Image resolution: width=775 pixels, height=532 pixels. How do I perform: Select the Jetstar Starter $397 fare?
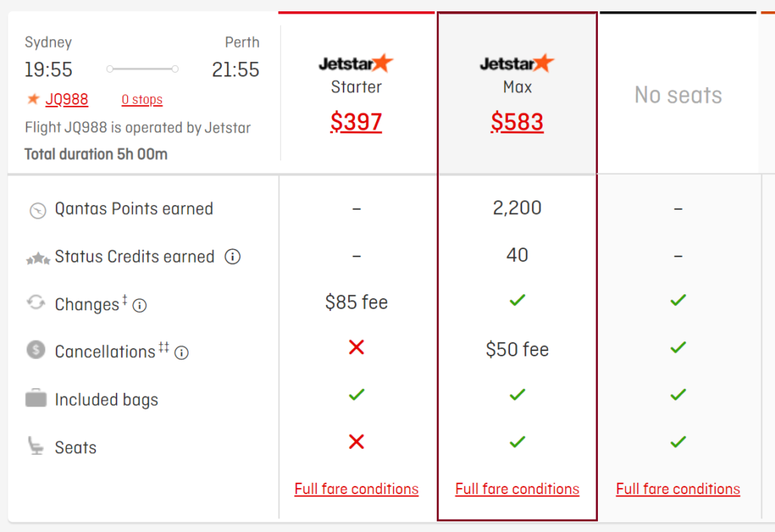(x=356, y=122)
